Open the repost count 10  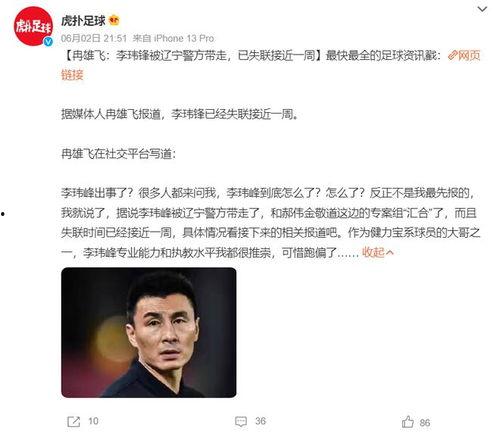[93, 421]
